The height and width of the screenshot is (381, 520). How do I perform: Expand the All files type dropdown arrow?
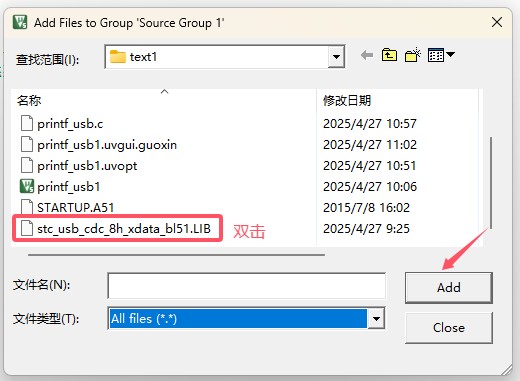[376, 319]
